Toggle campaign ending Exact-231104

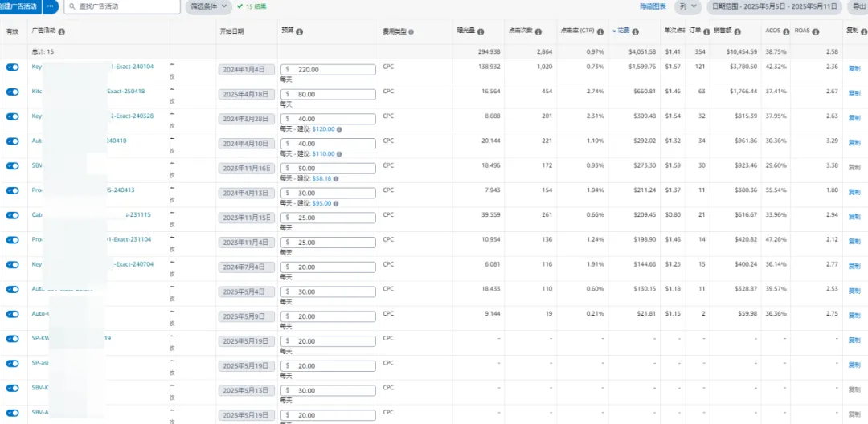click(x=13, y=240)
